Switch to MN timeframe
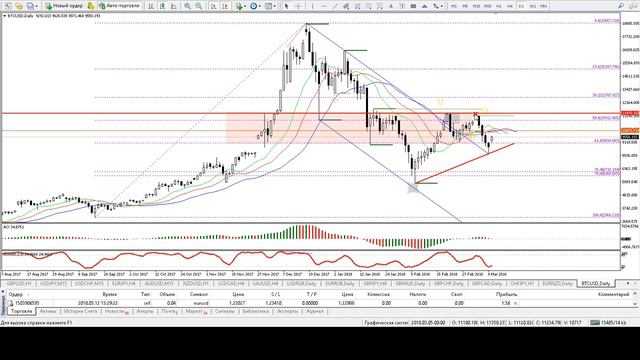 (x=544, y=6)
